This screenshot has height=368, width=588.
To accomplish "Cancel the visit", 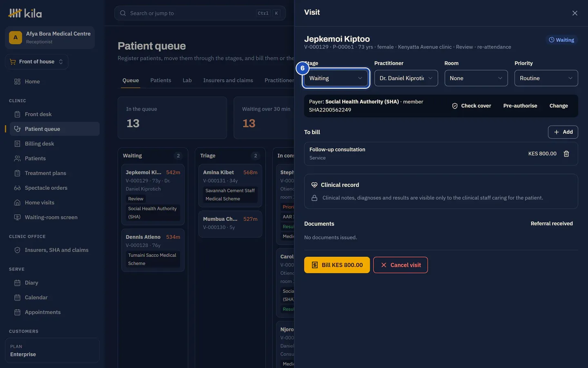I will (x=401, y=265).
